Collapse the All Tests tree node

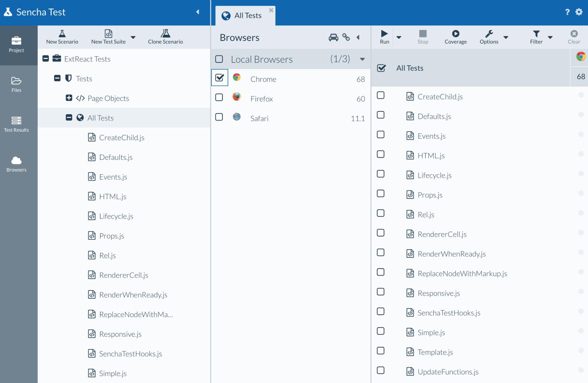click(69, 118)
